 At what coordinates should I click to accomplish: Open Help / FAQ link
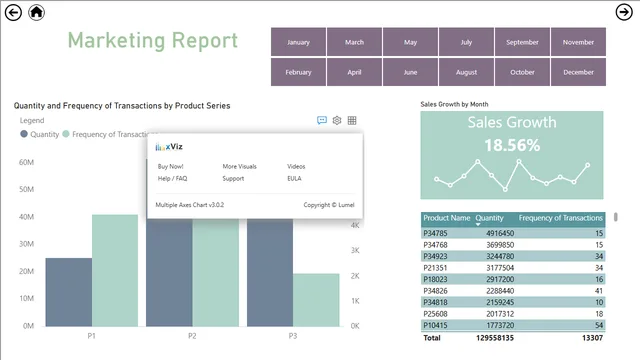[172, 178]
